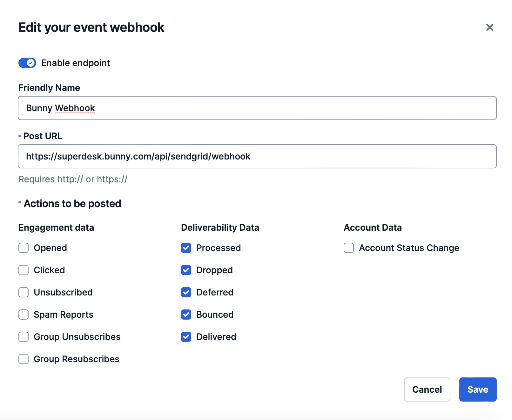512x420 pixels.
Task: Close the webhook dialog with the X icon
Action: click(x=489, y=27)
